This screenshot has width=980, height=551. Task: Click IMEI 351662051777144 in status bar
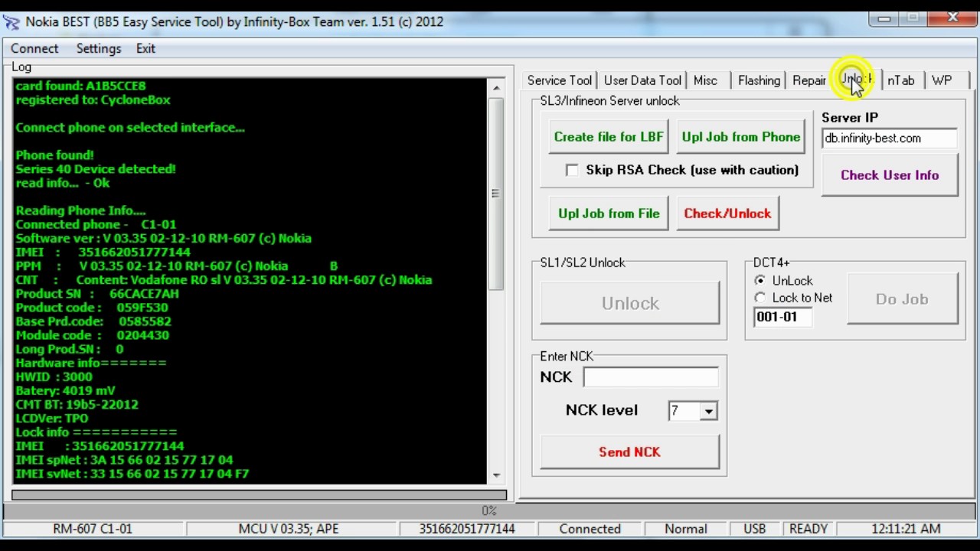tap(467, 529)
